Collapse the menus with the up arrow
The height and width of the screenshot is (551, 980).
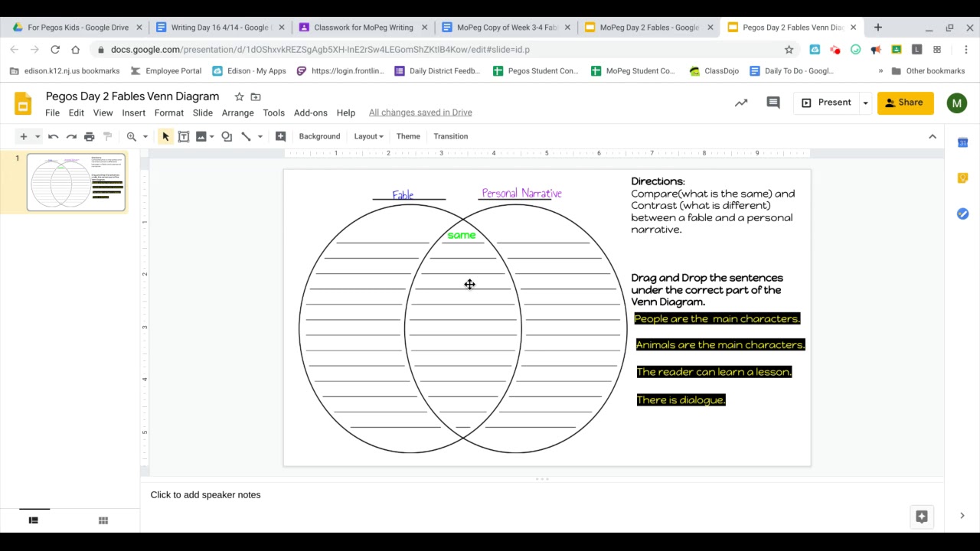tap(933, 136)
